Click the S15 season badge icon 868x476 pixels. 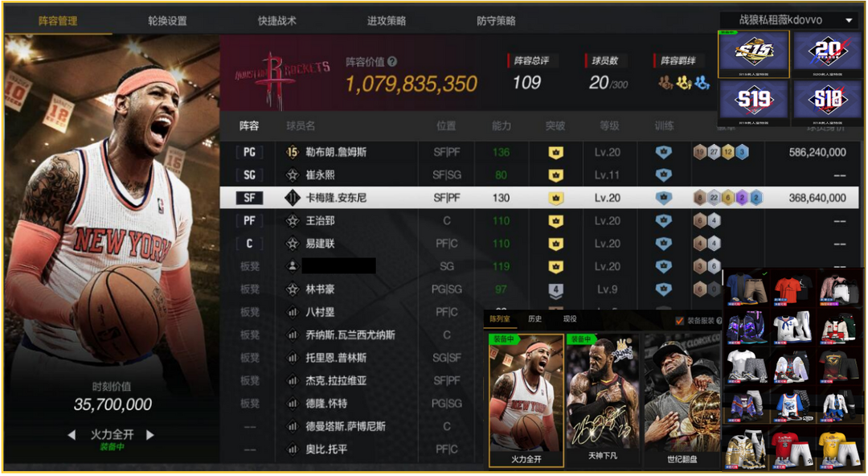pyautogui.click(x=753, y=54)
